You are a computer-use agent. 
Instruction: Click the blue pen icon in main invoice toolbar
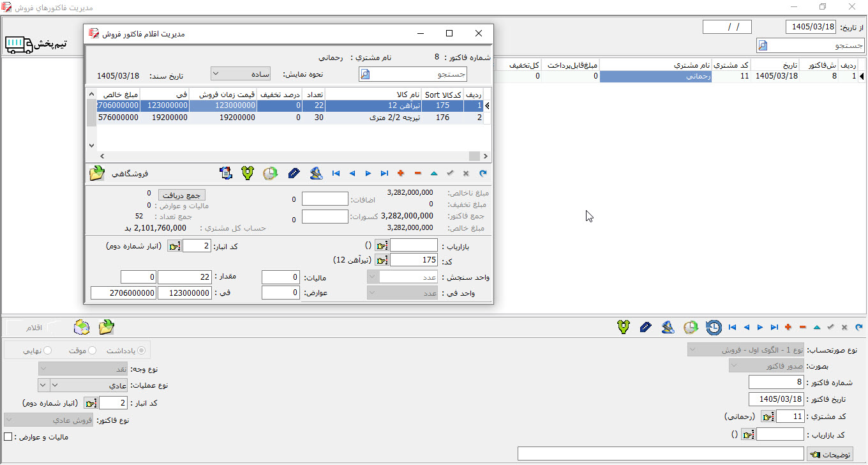(x=645, y=327)
